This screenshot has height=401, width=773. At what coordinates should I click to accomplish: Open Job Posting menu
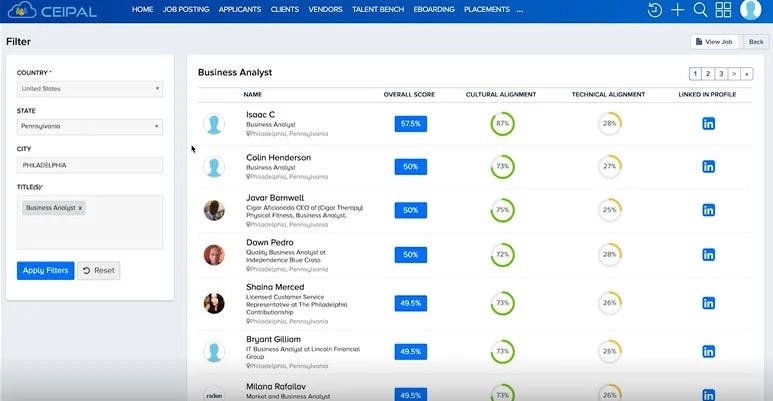(186, 9)
